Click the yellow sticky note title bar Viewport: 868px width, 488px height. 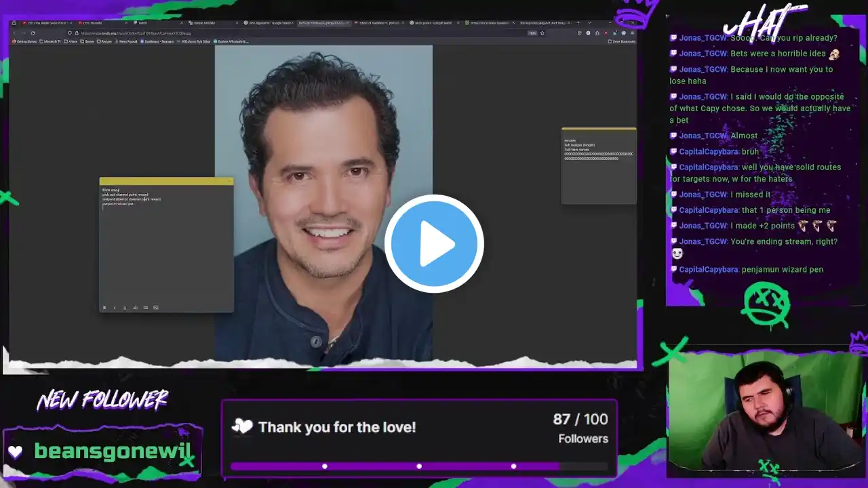click(166, 181)
